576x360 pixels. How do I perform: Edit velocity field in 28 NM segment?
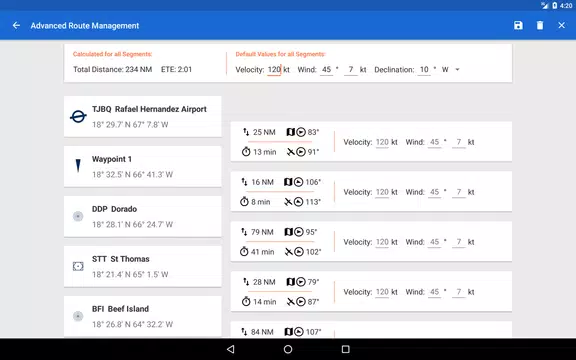point(382,292)
